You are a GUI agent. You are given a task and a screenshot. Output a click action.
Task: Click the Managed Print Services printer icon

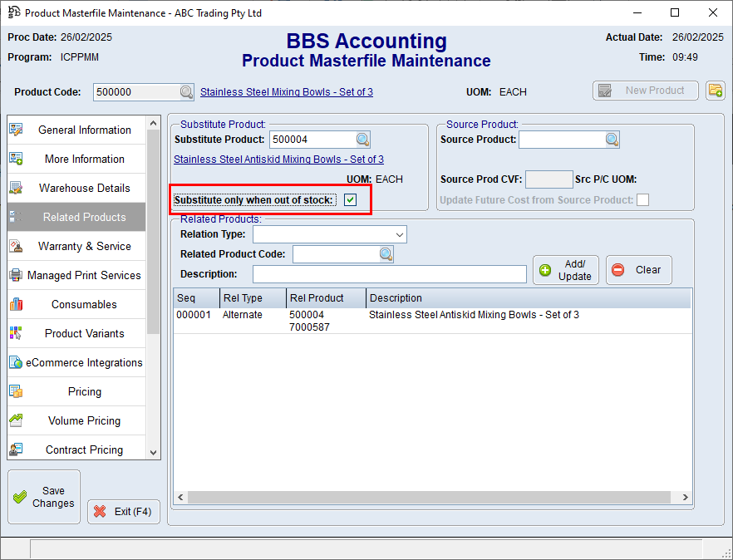pos(16,275)
